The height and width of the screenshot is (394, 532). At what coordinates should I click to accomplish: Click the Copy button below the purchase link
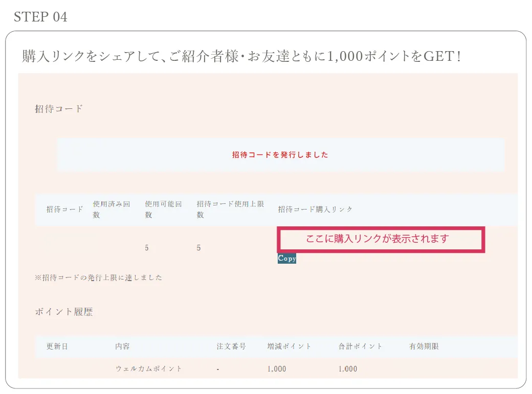tap(286, 259)
